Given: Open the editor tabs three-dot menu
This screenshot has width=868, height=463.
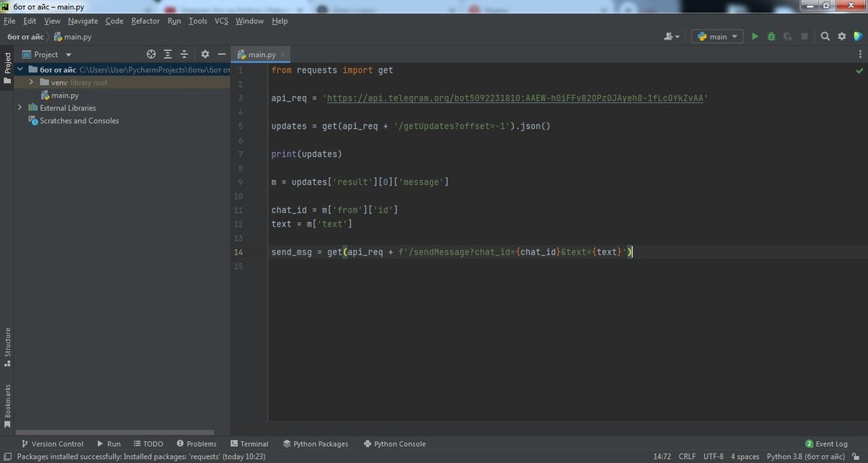Looking at the screenshot, I should point(860,54).
